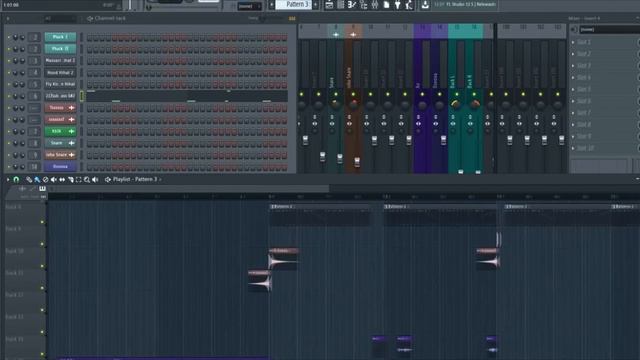
Task: Mute the Pluck I channel with its green LED
Action: [9, 37]
